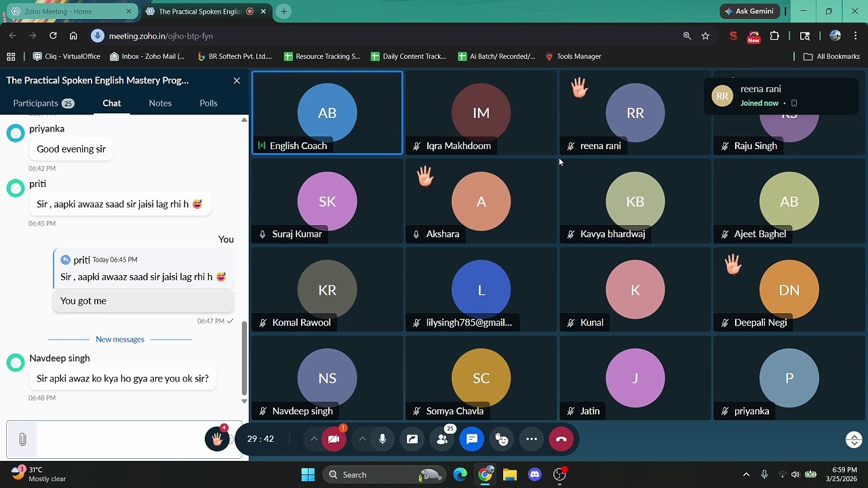Select the Chat tab
Viewport: 868px width, 488px height.
tap(112, 103)
